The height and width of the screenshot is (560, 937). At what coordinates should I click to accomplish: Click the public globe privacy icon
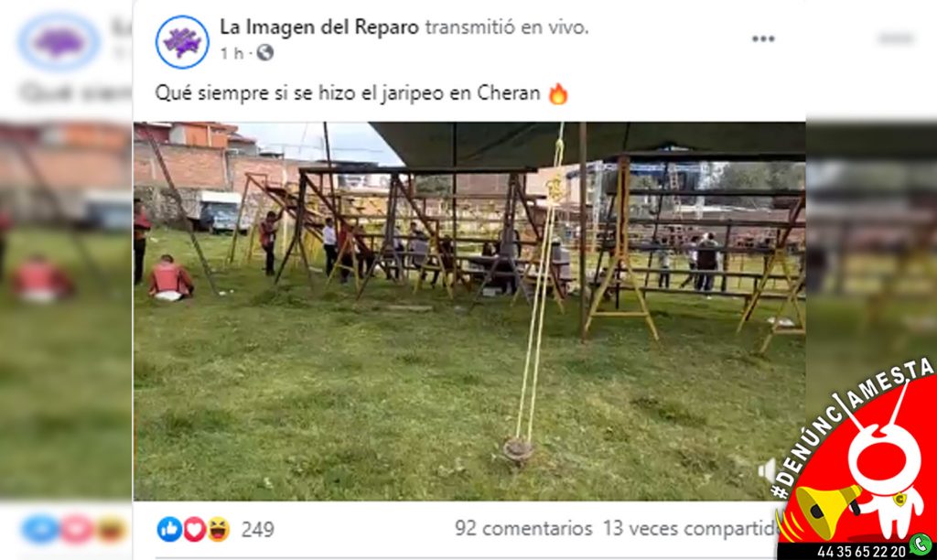(264, 53)
